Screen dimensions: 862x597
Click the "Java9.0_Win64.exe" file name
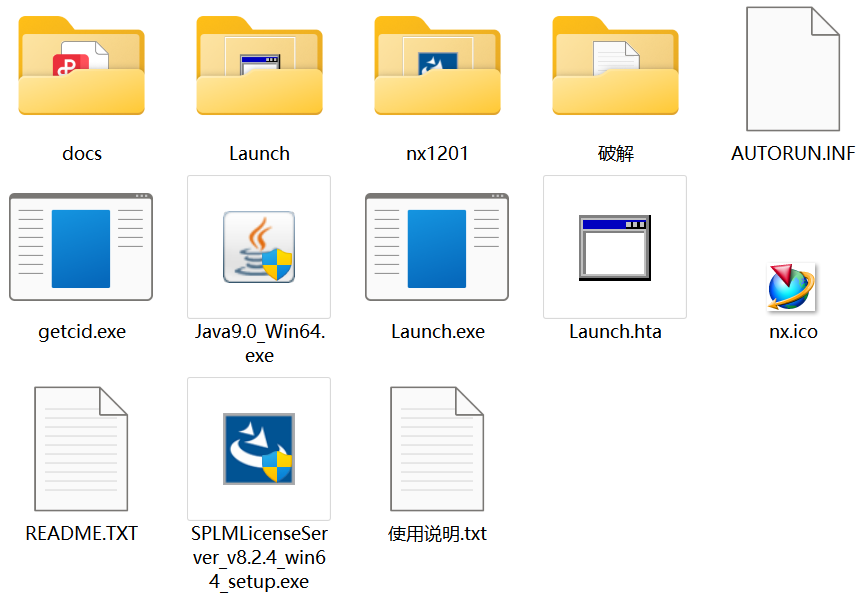coord(259,344)
